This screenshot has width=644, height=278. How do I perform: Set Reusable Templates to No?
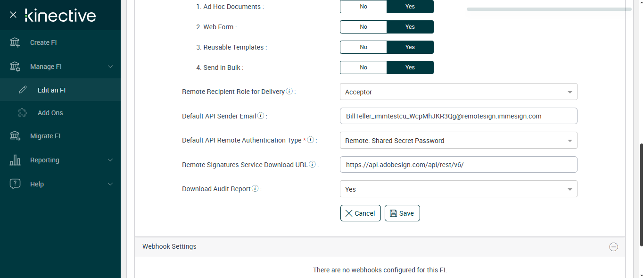[363, 47]
